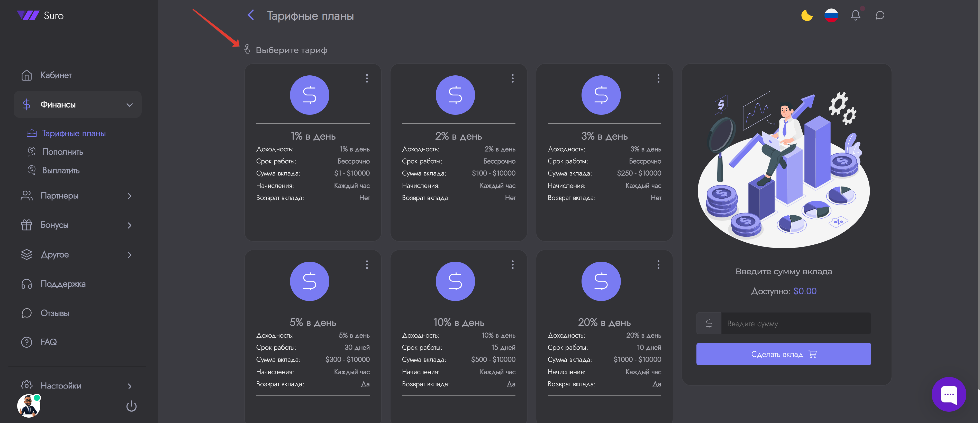
Task: Click the Выберите тариф heading
Action: pos(292,50)
